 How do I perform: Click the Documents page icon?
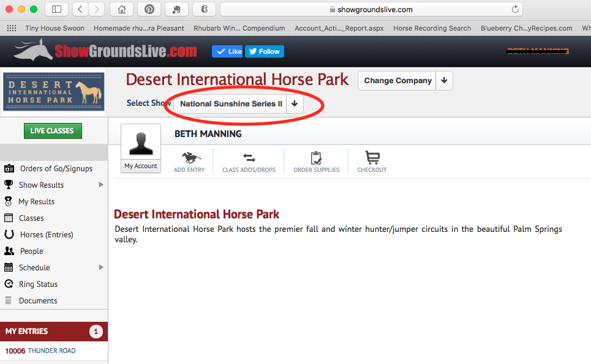pyautogui.click(x=9, y=300)
